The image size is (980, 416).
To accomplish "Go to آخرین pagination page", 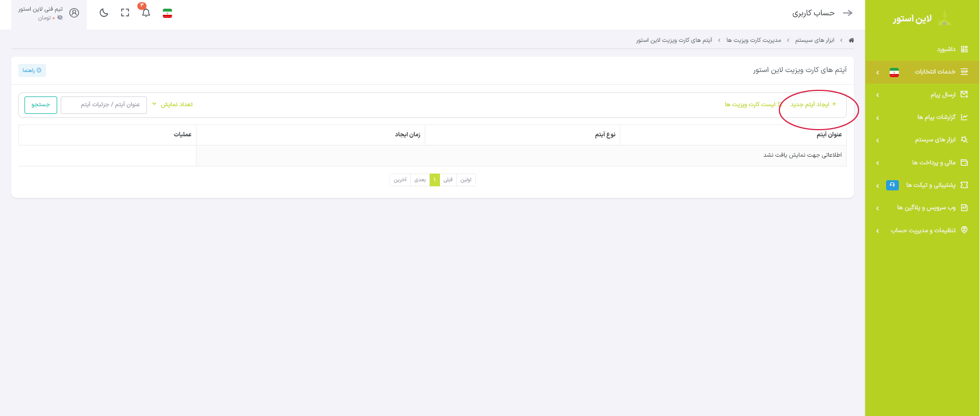I will click(400, 180).
